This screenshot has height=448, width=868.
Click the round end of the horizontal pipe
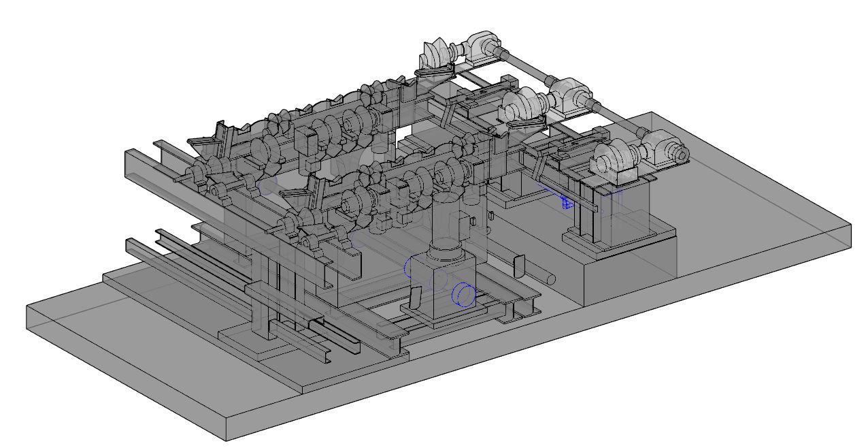tap(550, 278)
